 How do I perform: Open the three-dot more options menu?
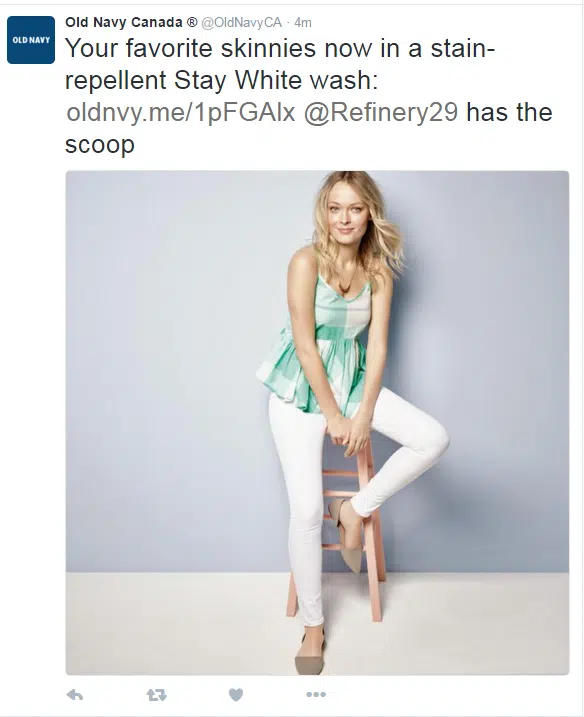(x=316, y=695)
